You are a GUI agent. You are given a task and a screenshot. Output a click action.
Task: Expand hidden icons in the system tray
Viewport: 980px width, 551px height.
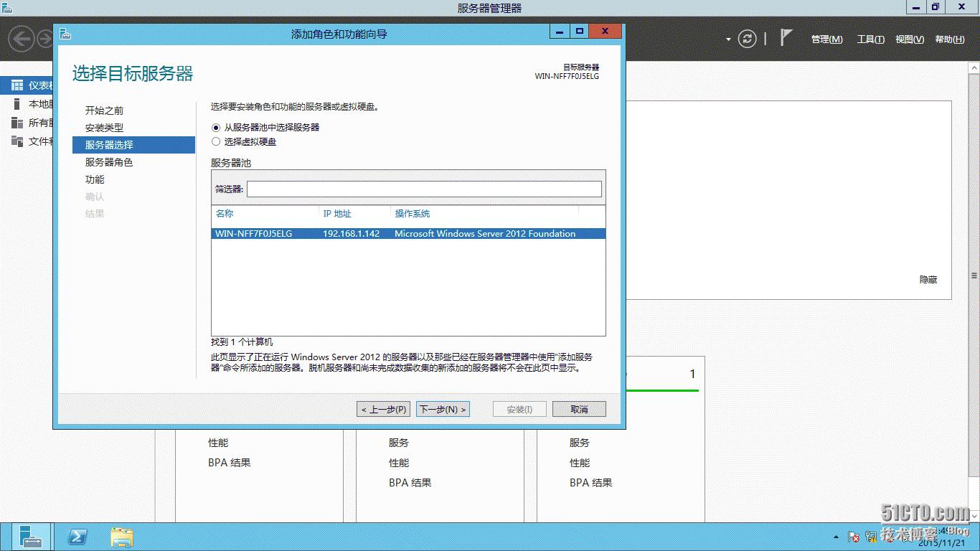pyautogui.click(x=836, y=536)
